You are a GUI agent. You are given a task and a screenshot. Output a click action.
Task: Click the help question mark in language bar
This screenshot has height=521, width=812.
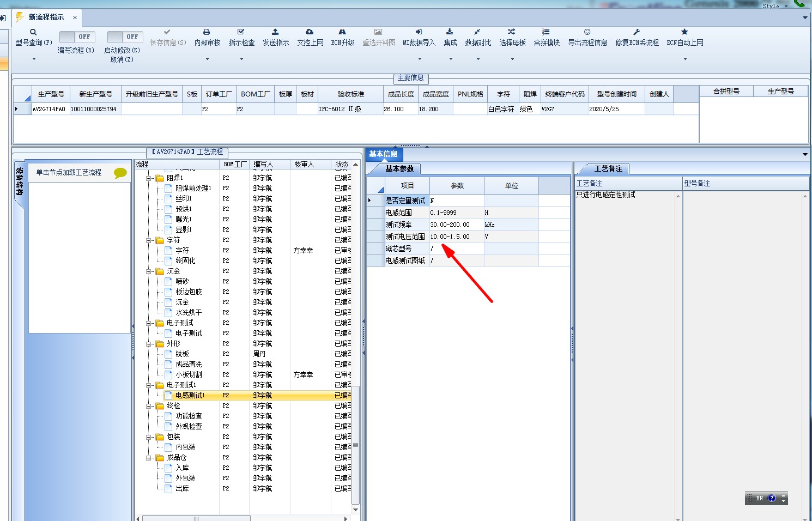coord(772,498)
